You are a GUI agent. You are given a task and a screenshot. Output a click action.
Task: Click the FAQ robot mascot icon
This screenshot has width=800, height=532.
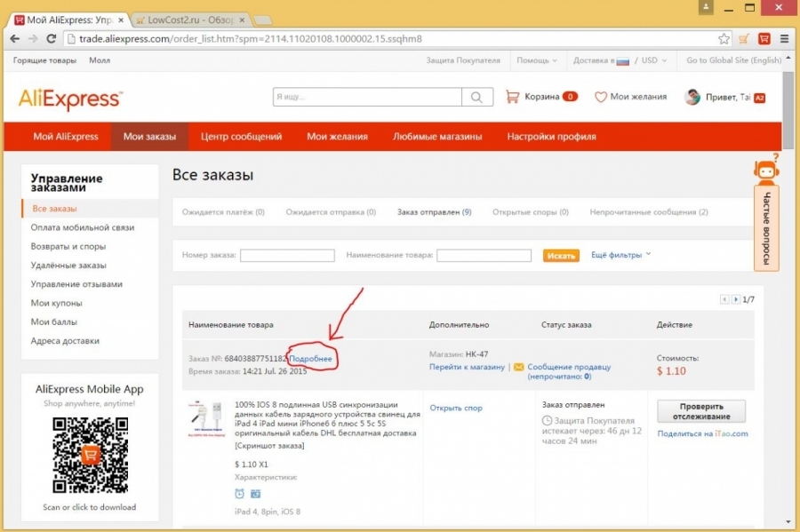point(765,170)
